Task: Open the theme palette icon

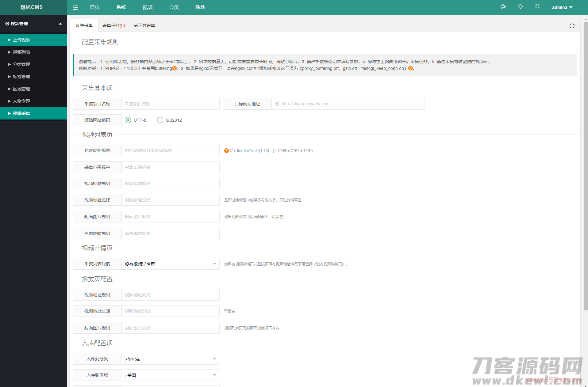Action: tap(503, 7)
